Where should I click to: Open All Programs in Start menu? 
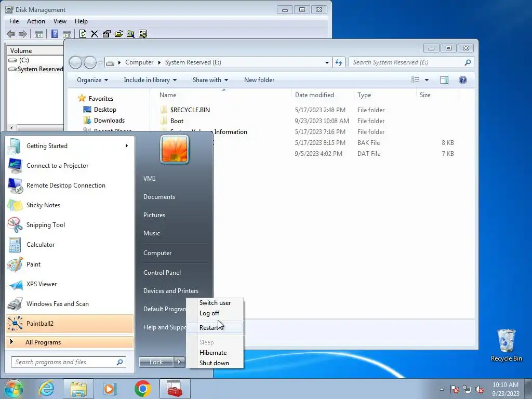pos(70,342)
